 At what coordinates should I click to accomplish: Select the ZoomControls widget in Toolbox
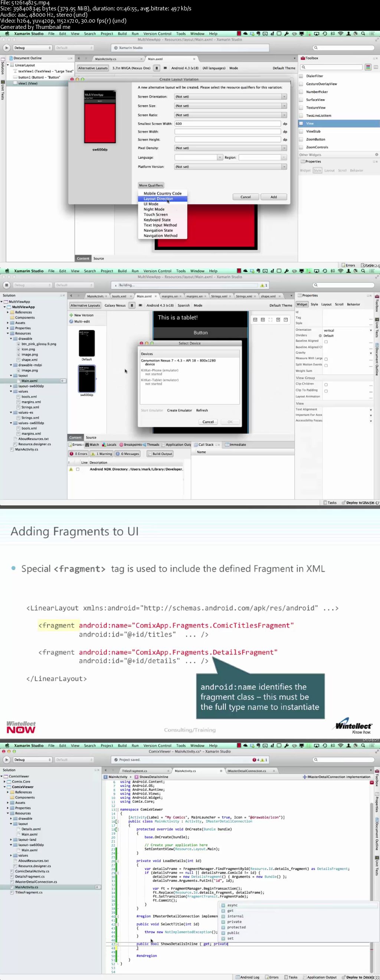coord(317,147)
